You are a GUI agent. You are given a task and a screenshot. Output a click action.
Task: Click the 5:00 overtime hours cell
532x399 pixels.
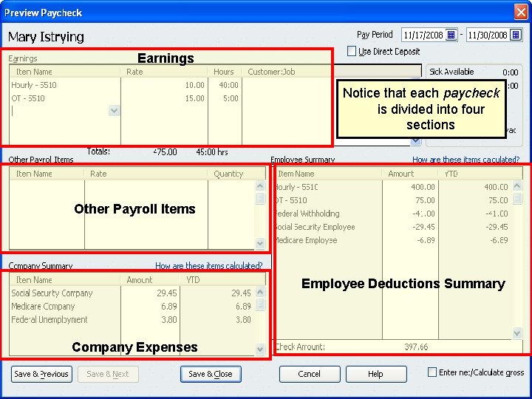[x=231, y=98]
